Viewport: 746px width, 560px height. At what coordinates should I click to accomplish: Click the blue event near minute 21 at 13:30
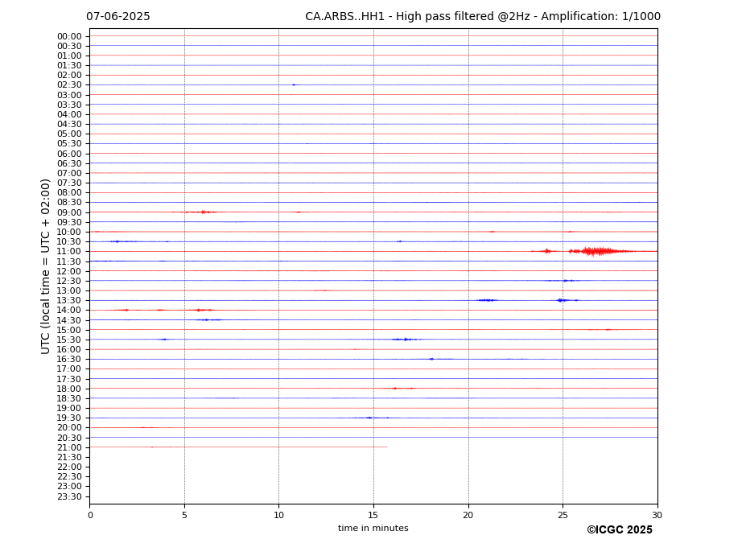[487, 300]
